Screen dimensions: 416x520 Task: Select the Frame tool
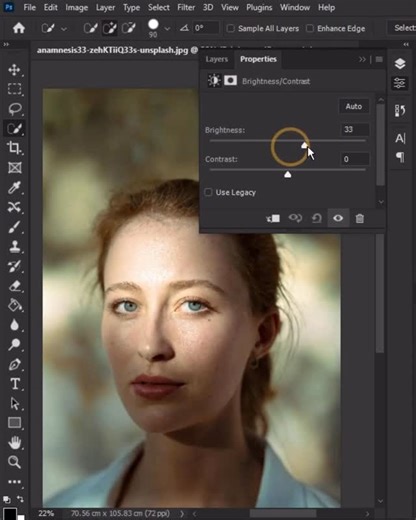[15, 167]
